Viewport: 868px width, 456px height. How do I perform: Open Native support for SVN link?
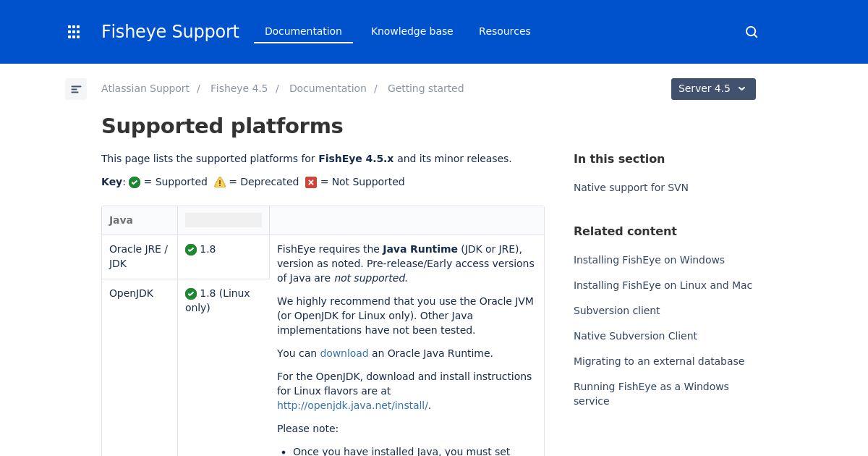point(631,187)
